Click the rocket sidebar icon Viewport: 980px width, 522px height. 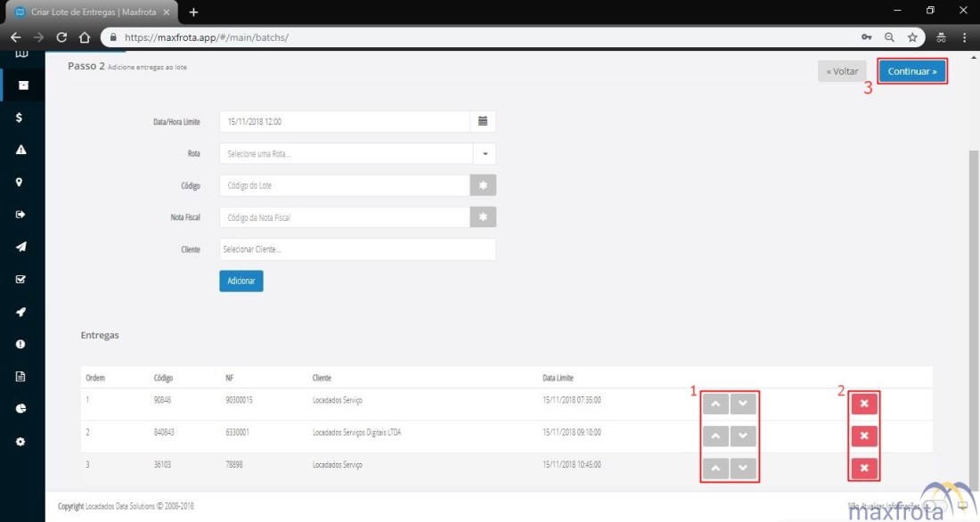20,312
